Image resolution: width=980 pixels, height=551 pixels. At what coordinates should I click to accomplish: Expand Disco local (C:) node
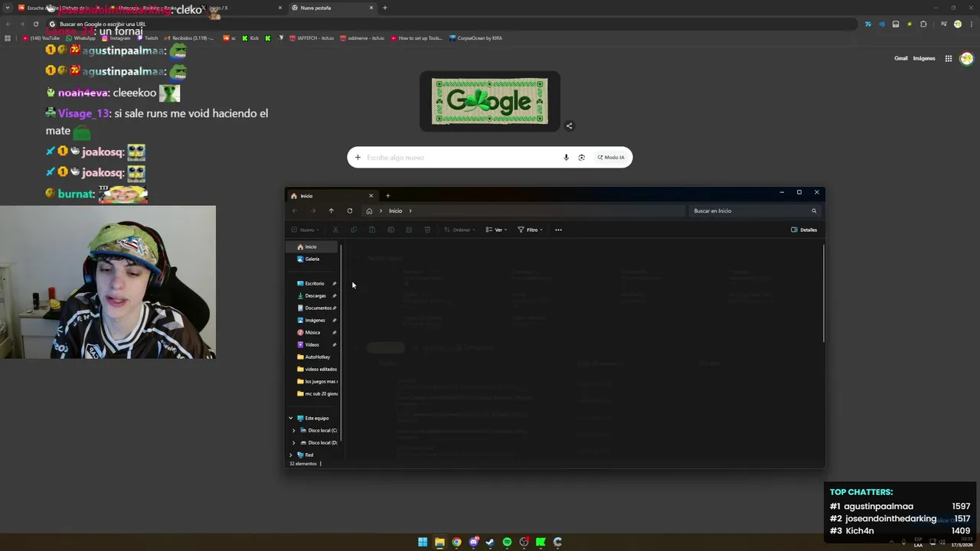coord(293,430)
